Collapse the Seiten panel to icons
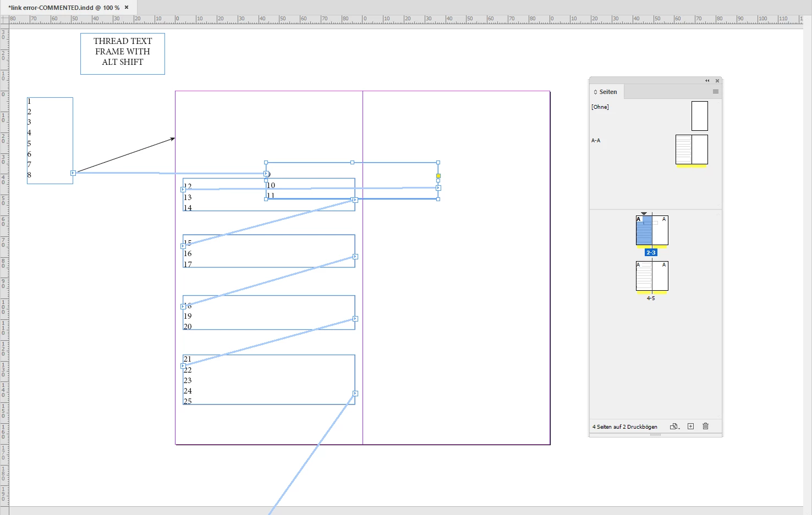The image size is (812, 515). tap(707, 81)
